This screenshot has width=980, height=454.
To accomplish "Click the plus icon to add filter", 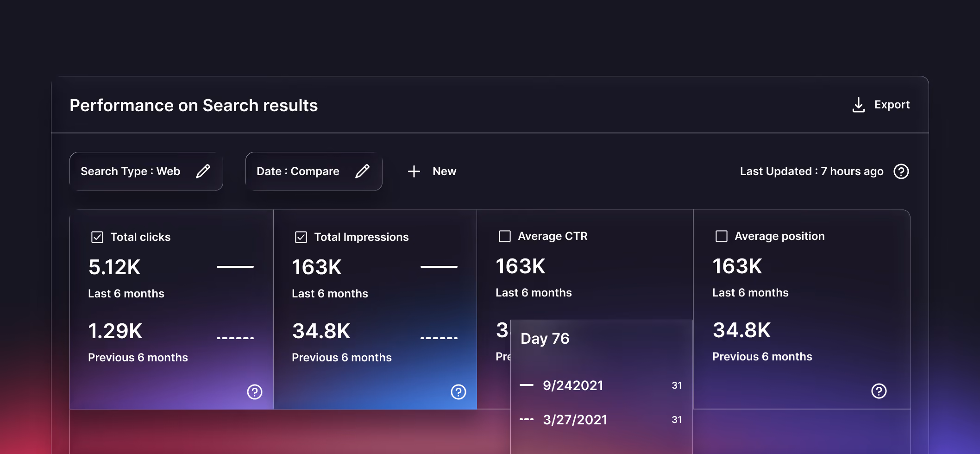I will tap(414, 171).
